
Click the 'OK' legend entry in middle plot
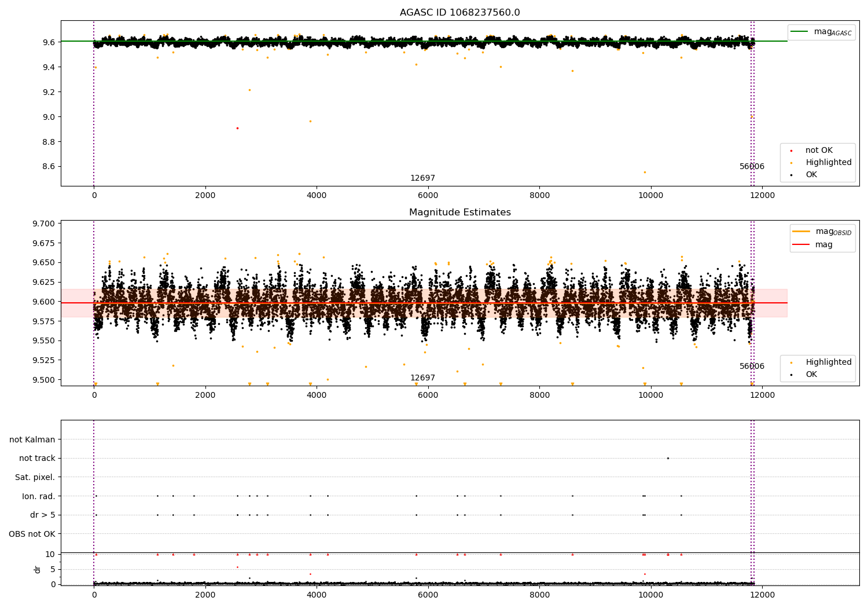[x=811, y=375]
